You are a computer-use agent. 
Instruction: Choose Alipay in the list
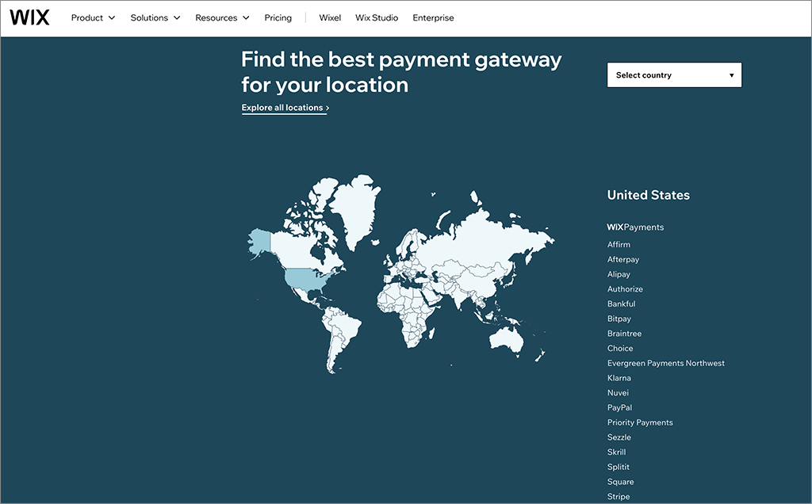pos(619,274)
